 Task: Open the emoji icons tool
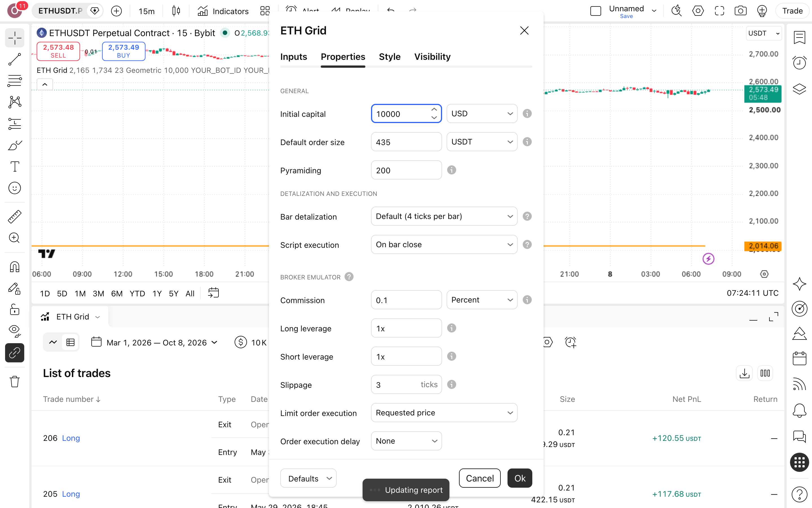tap(15, 188)
